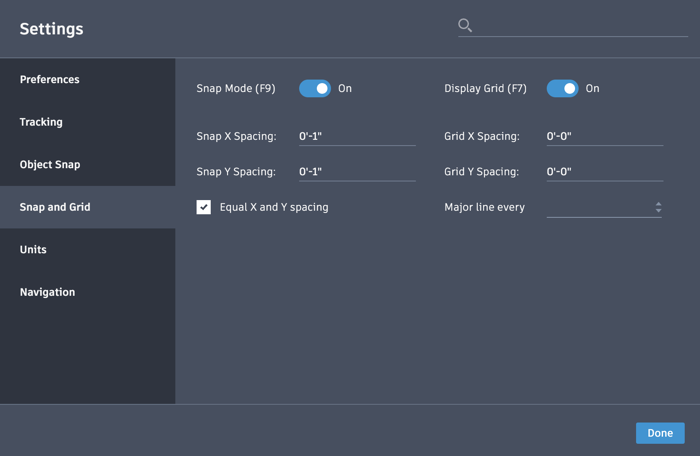Select the Snap and Grid tab
The height and width of the screenshot is (456, 700).
point(55,207)
